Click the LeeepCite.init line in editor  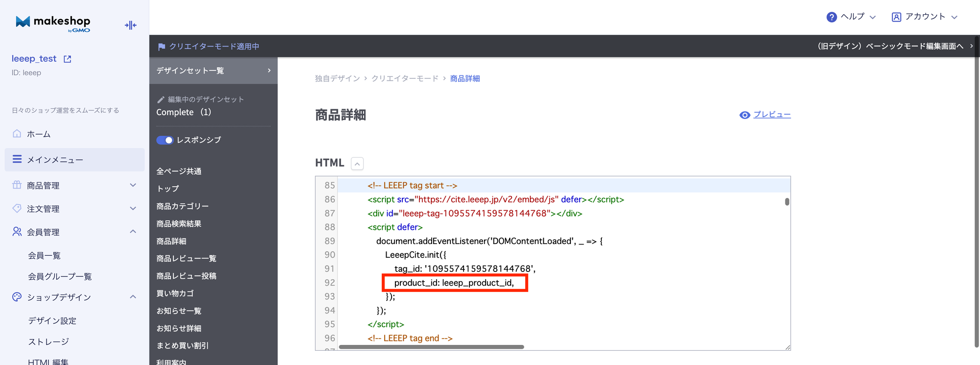(416, 255)
